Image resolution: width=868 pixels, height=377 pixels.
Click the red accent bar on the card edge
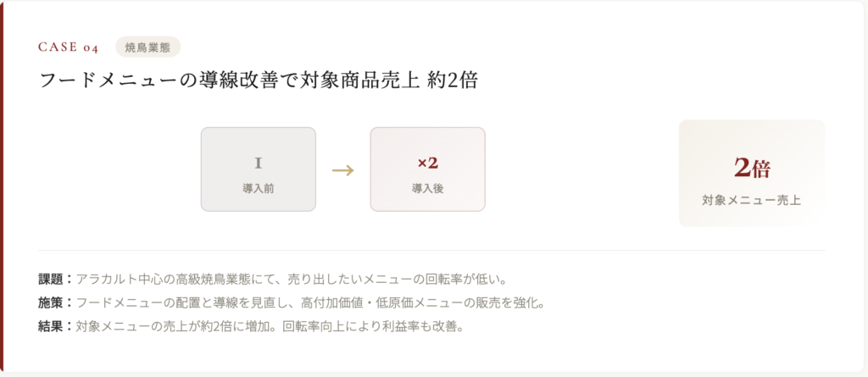tap(3, 188)
